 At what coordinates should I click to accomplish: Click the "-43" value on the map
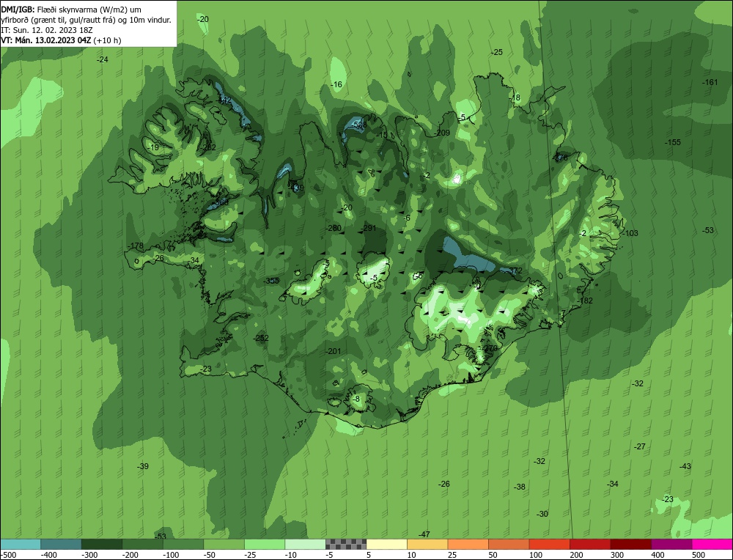(x=685, y=466)
